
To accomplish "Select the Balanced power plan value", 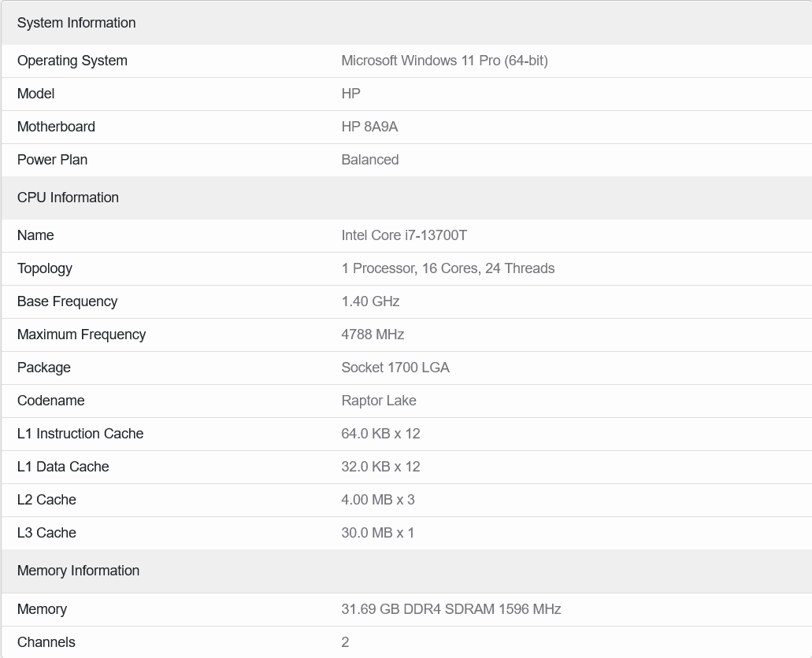I will 369,160.
